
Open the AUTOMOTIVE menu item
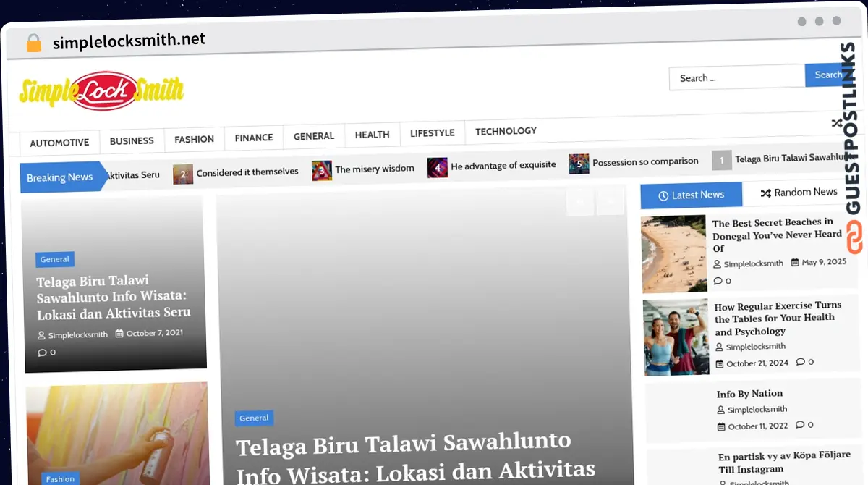click(x=59, y=143)
